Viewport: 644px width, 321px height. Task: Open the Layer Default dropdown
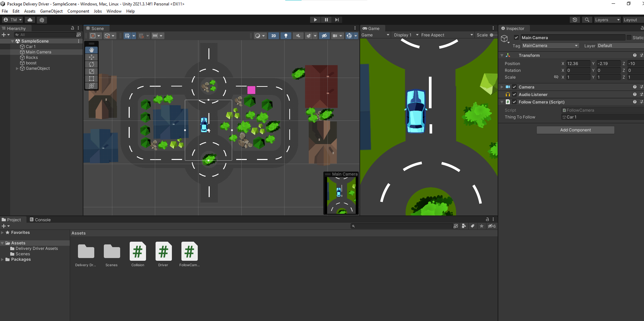[620, 46]
